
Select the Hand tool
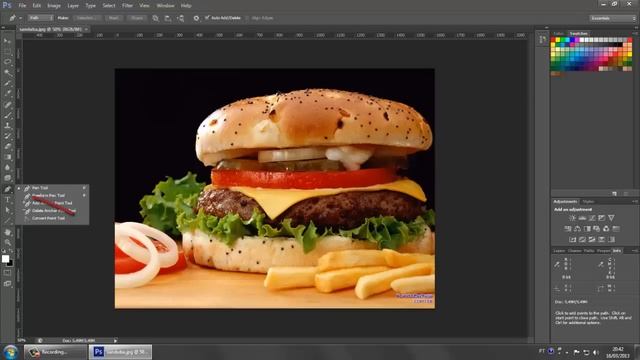(x=7, y=232)
